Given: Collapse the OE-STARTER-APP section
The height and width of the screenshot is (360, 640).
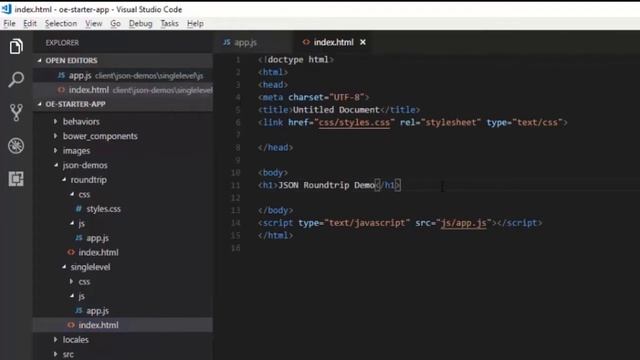Looking at the screenshot, I should pyautogui.click(x=40, y=104).
